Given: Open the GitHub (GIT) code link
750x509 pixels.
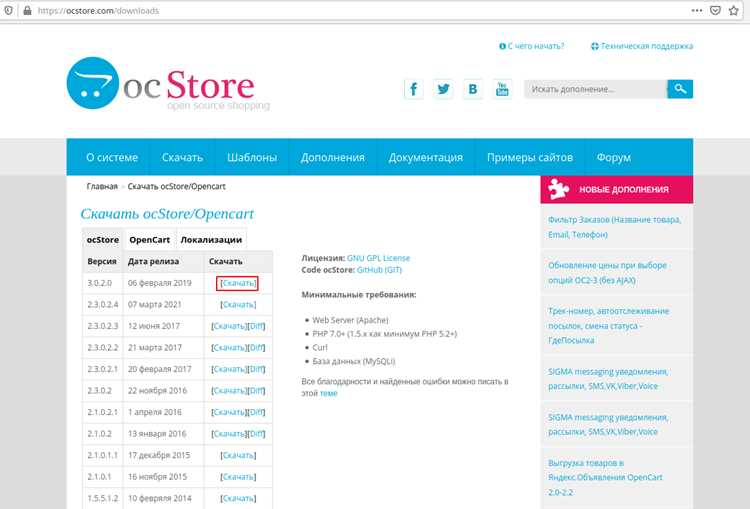Looking at the screenshot, I should (x=379, y=270).
